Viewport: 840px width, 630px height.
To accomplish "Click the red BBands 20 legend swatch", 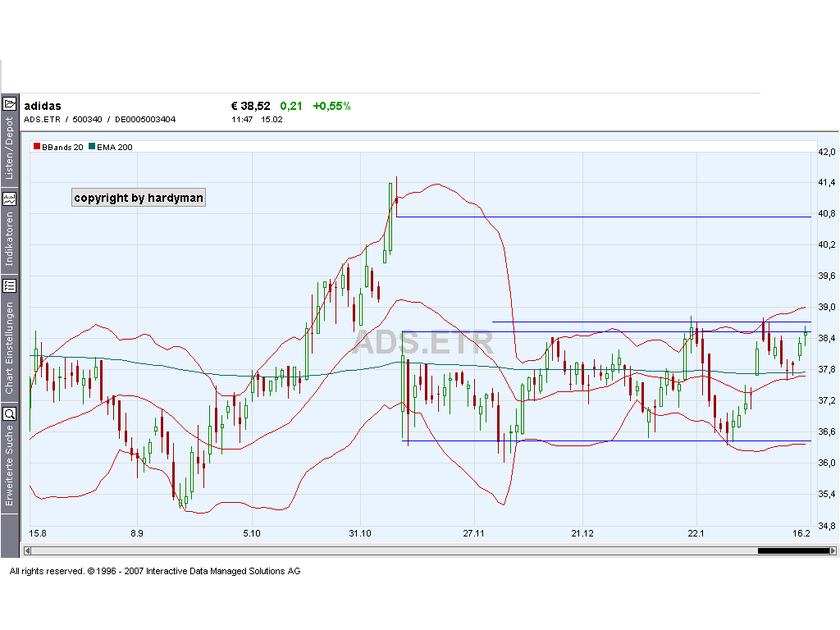I will pyautogui.click(x=37, y=146).
